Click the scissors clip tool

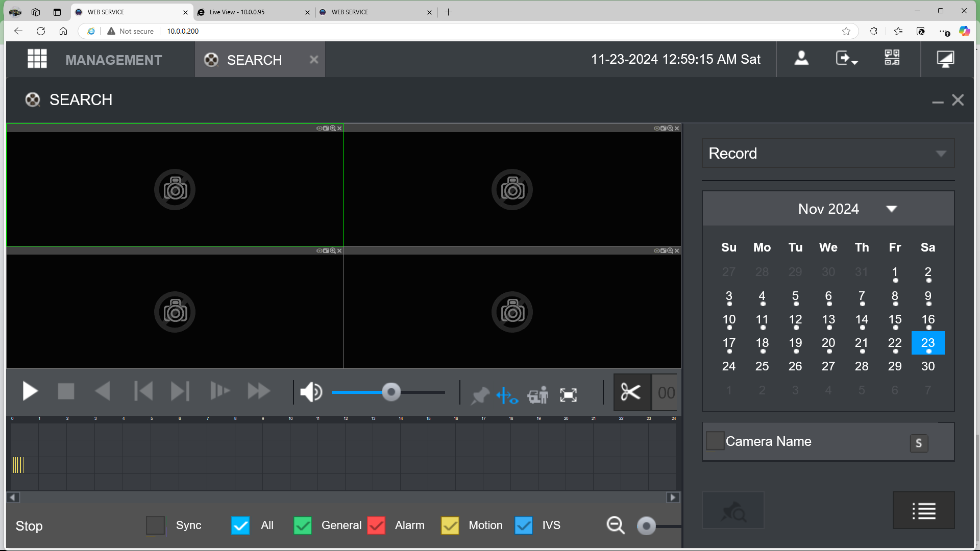(631, 392)
